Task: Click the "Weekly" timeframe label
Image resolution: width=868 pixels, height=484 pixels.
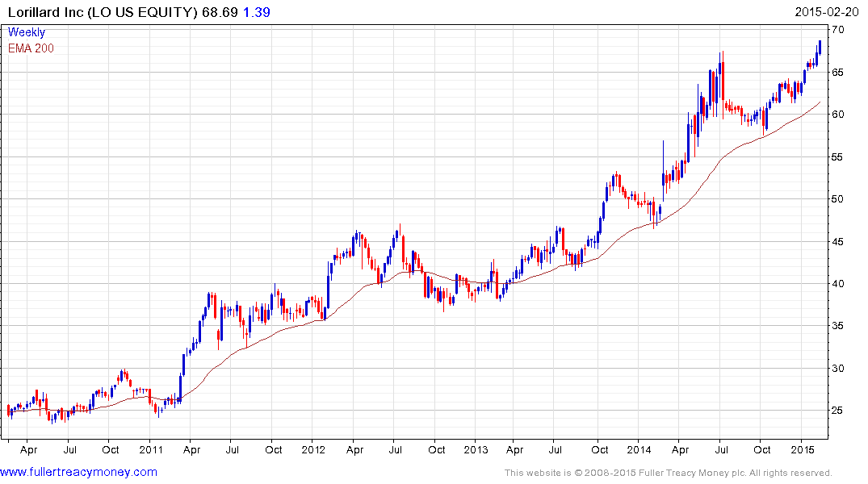Action: point(27,32)
